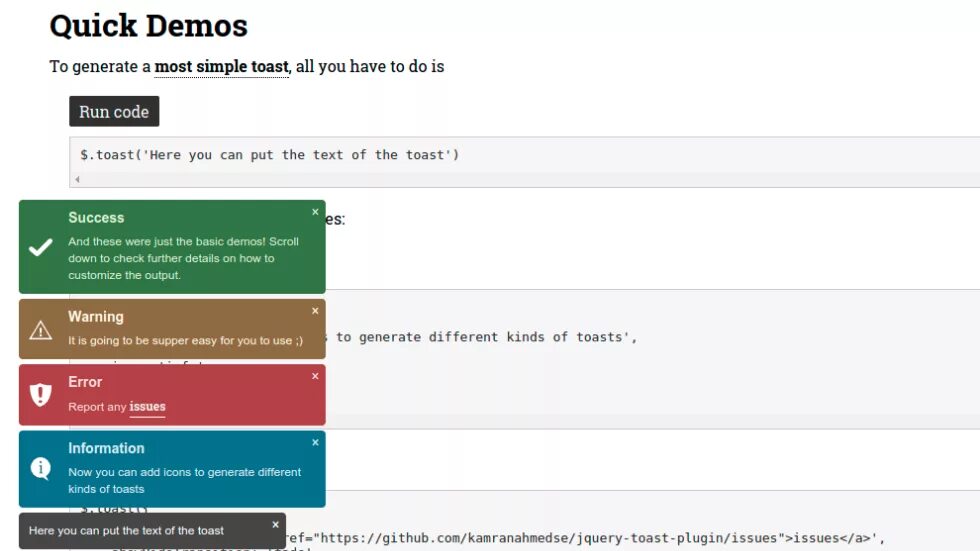Screen dimensions: 980x551
Task: Open the "most simple toast" link
Action: (221, 67)
